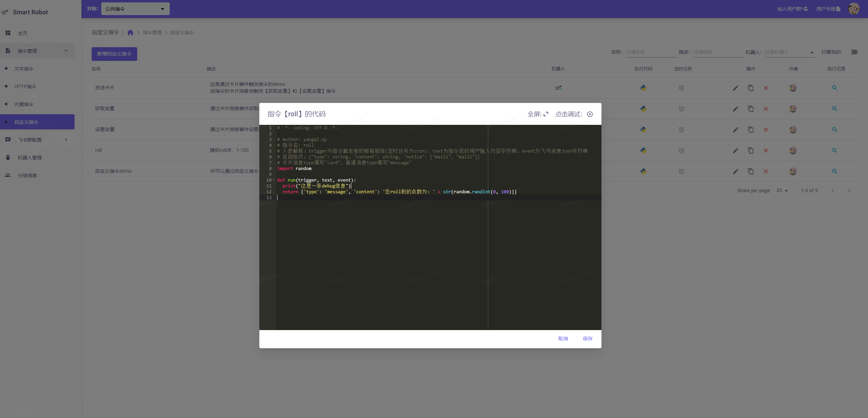868x418 pixels.
Task: Delete the 设置变量 instruction with red X
Action: point(766,130)
